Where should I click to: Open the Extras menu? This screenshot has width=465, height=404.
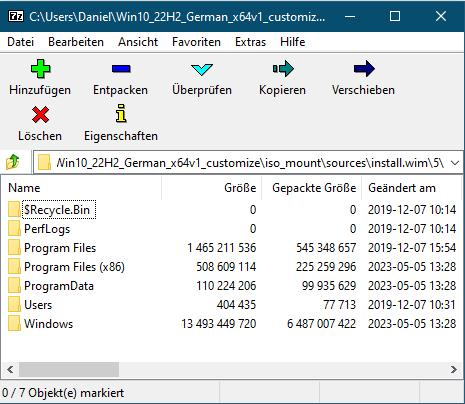(250, 42)
